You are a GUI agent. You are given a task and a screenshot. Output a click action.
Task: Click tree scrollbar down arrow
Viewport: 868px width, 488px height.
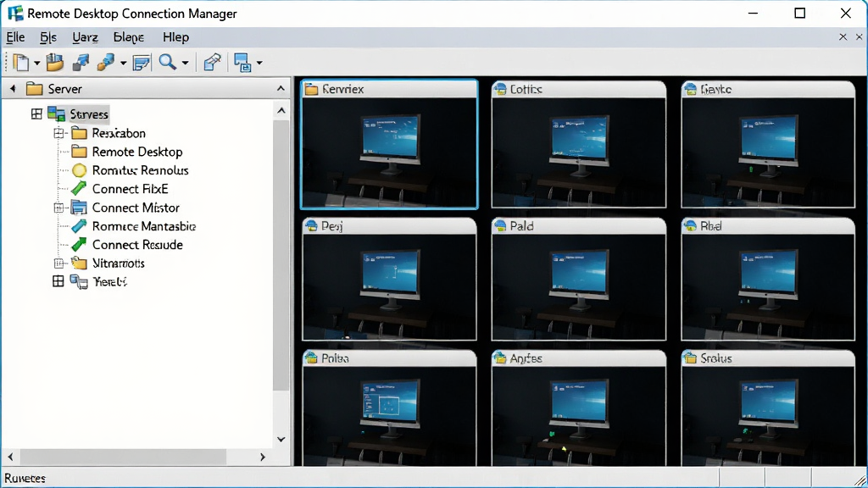tap(281, 440)
